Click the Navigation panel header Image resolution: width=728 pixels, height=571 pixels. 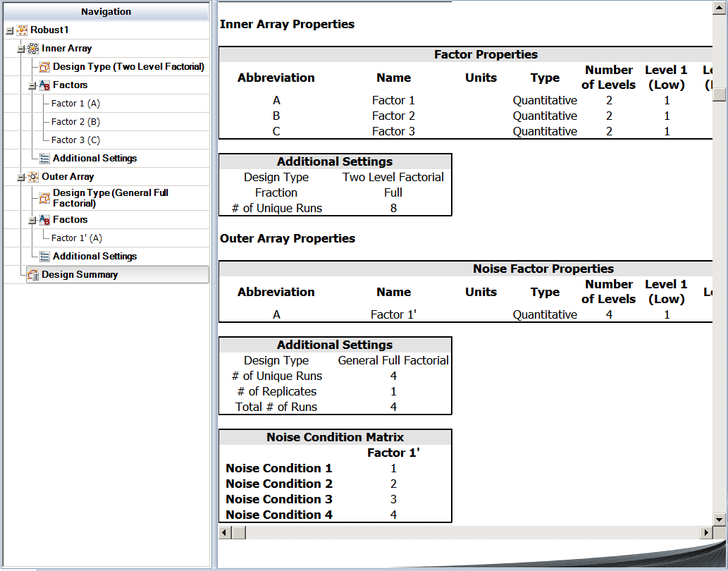point(106,11)
